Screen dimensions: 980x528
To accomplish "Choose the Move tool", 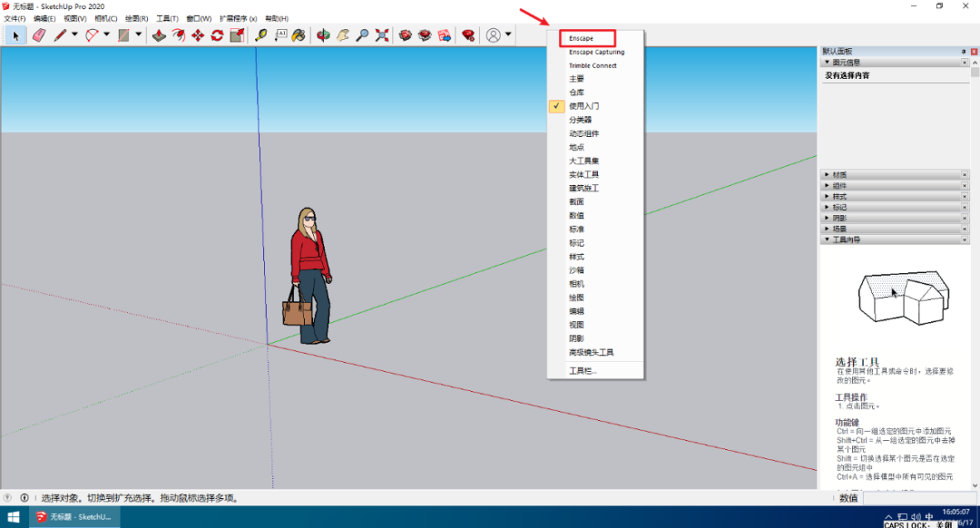I will pyautogui.click(x=198, y=35).
